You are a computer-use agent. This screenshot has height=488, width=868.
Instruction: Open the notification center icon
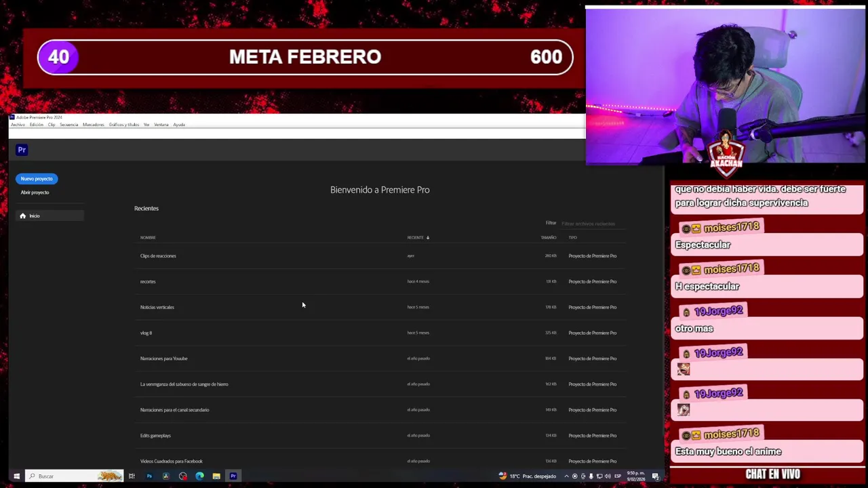coord(655,476)
